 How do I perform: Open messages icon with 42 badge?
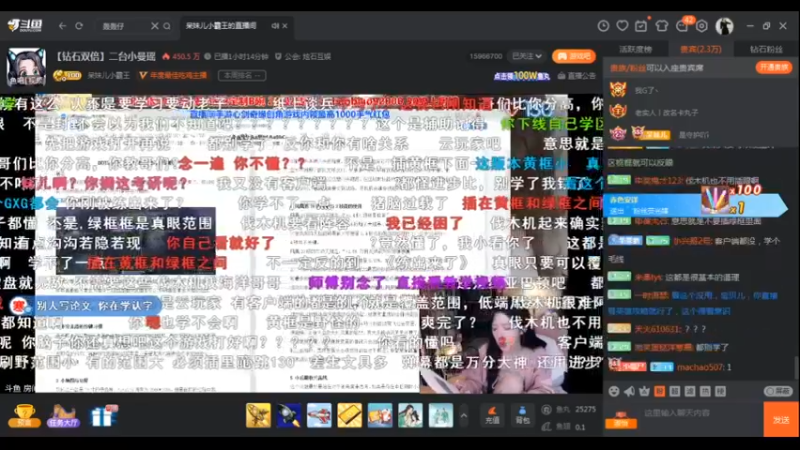(x=683, y=25)
